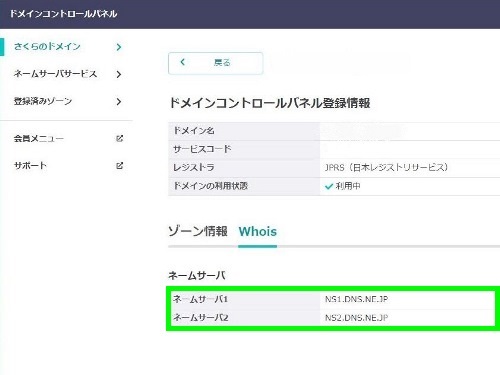Click the ネームサーバ section heading
The width and height of the screenshot is (500, 375).
point(197,275)
